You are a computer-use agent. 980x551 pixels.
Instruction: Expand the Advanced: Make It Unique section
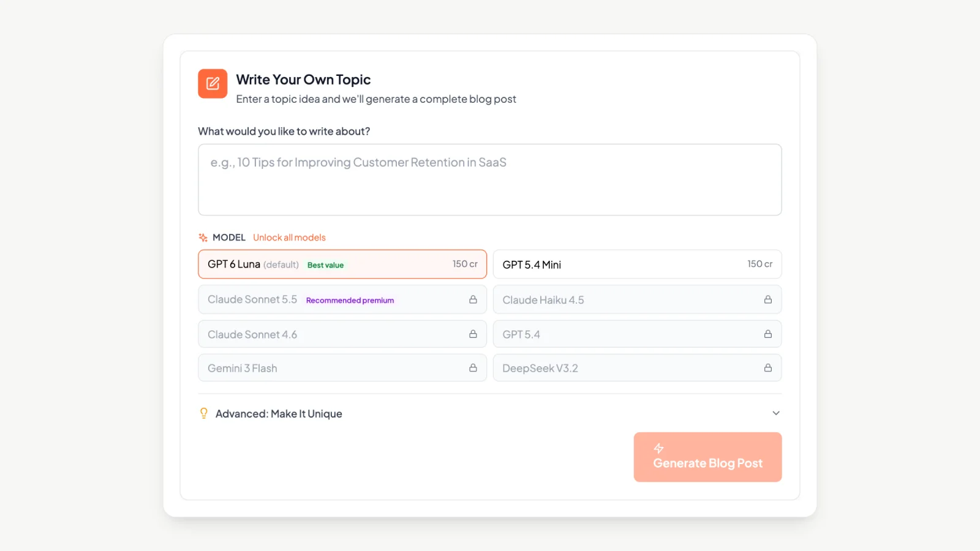[x=490, y=413]
